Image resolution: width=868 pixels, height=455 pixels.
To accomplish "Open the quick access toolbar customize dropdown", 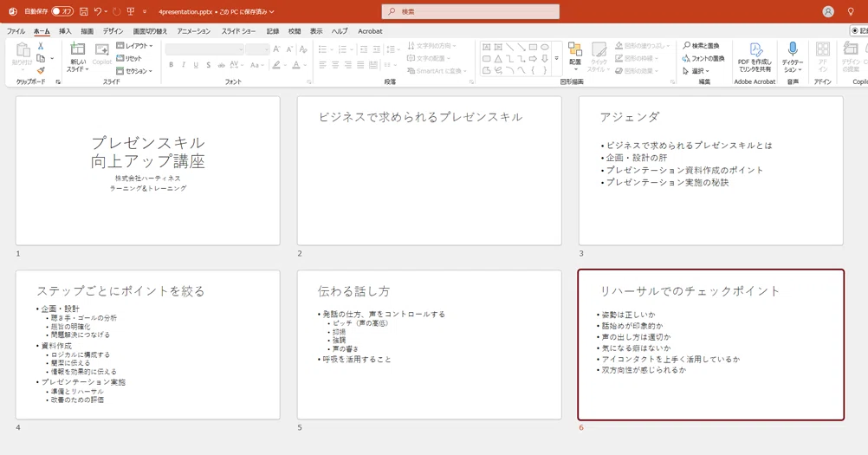I will [145, 11].
